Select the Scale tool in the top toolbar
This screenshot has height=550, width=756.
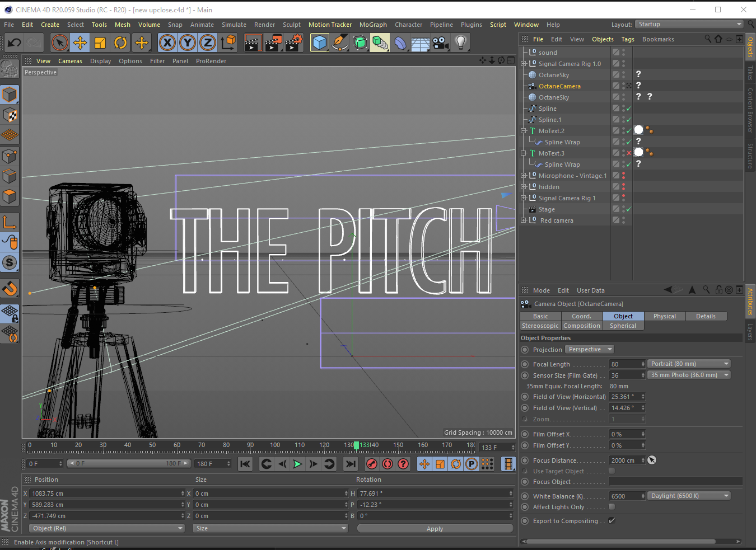click(100, 43)
